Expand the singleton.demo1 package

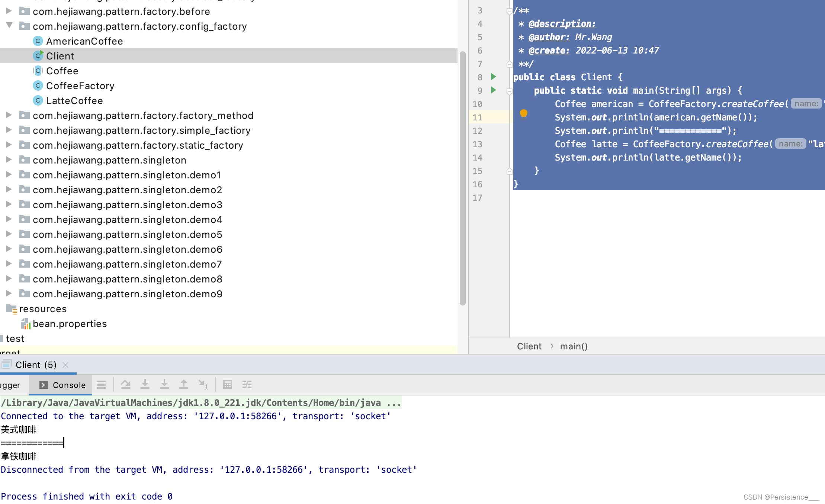click(9, 175)
